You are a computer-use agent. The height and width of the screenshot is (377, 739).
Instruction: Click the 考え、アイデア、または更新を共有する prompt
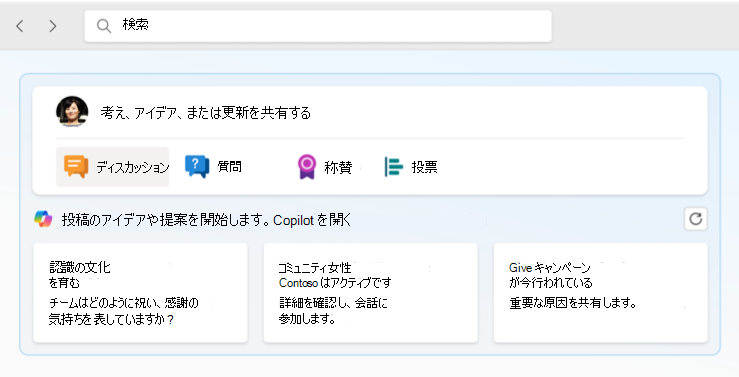pos(205,113)
